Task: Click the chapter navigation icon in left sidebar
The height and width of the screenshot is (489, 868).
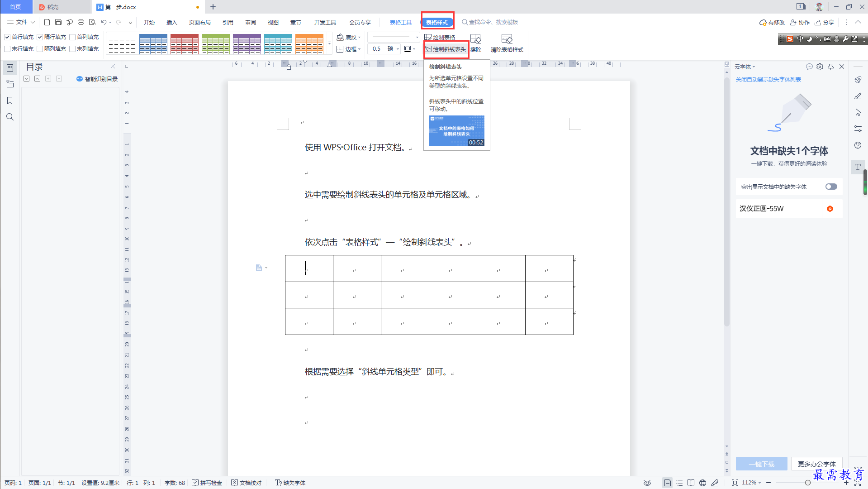Action: pos(10,84)
